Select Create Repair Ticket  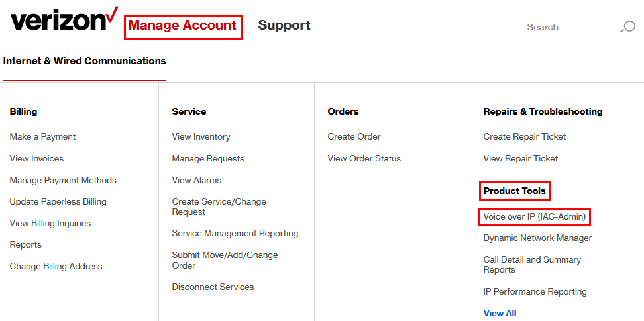(x=525, y=137)
